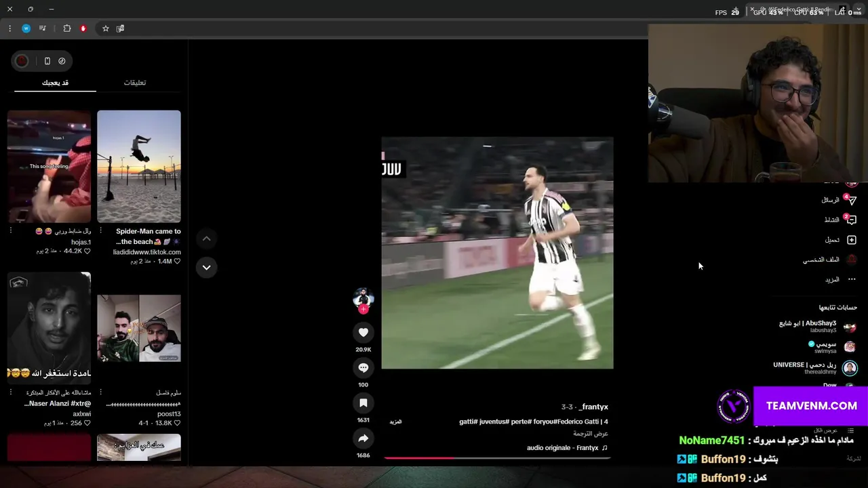
Task: Open _frantyx creator avatar
Action: coord(363,298)
